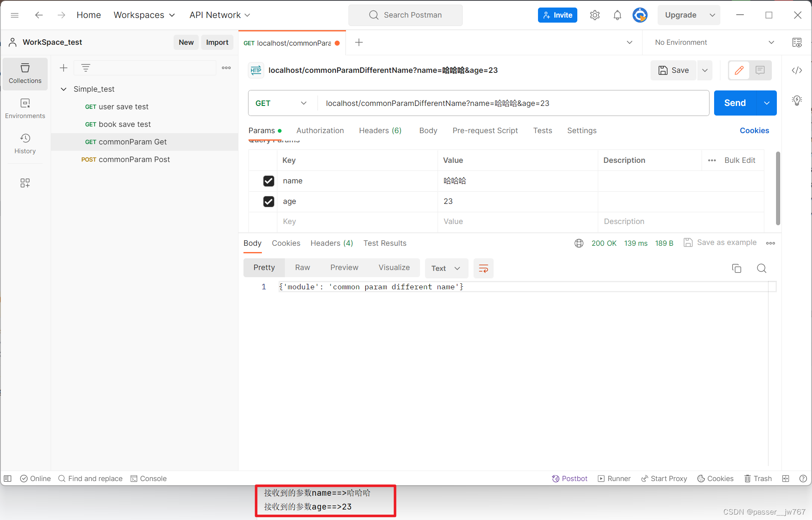The width and height of the screenshot is (812, 520).
Task: Toggle the response line wrap icon
Action: (x=484, y=268)
